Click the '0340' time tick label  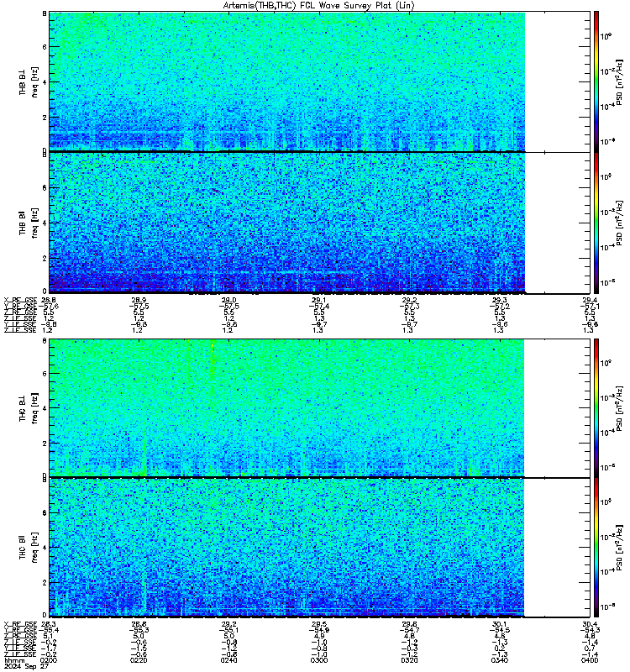tap(499, 660)
